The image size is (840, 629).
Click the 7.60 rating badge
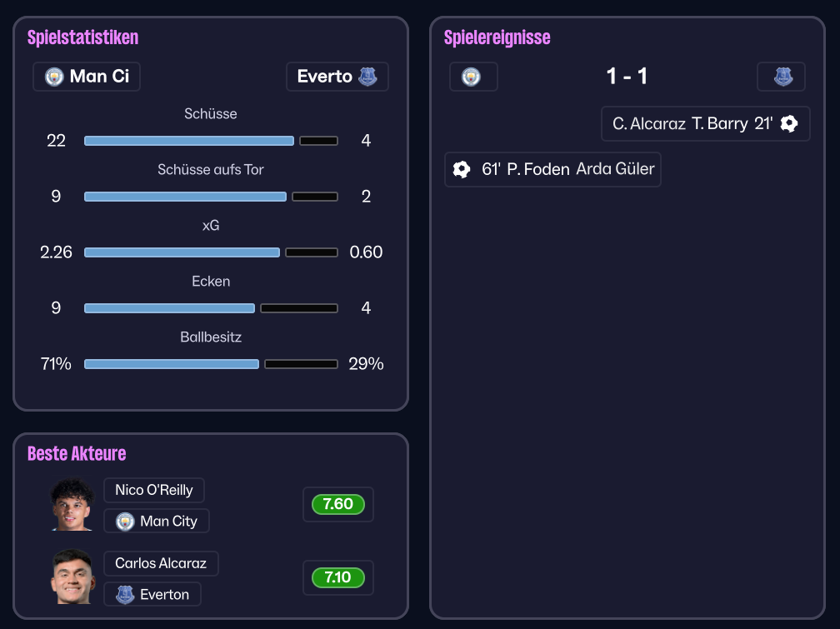pos(337,504)
